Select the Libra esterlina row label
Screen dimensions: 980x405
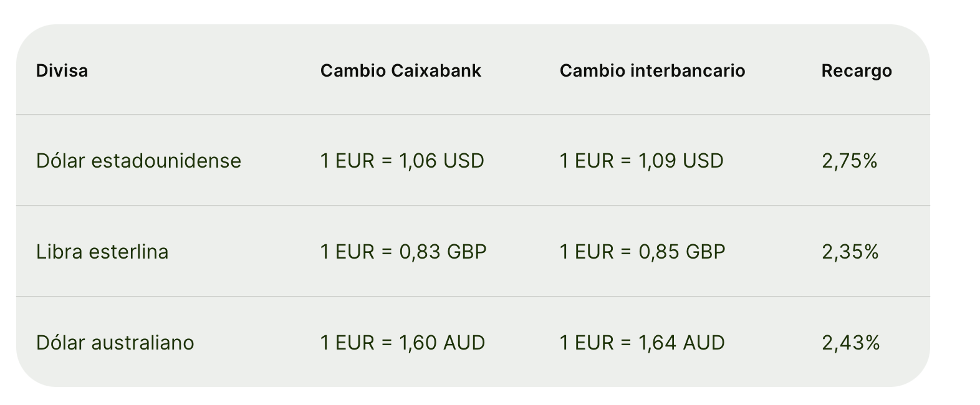[x=102, y=252]
